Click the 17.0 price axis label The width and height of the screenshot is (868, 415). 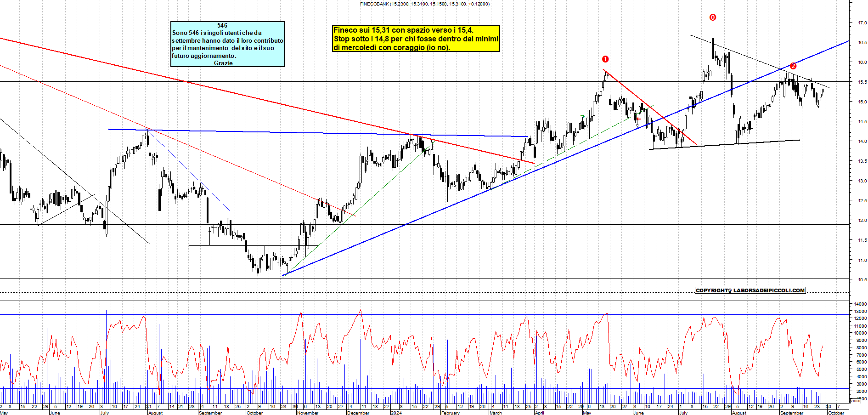click(862, 23)
